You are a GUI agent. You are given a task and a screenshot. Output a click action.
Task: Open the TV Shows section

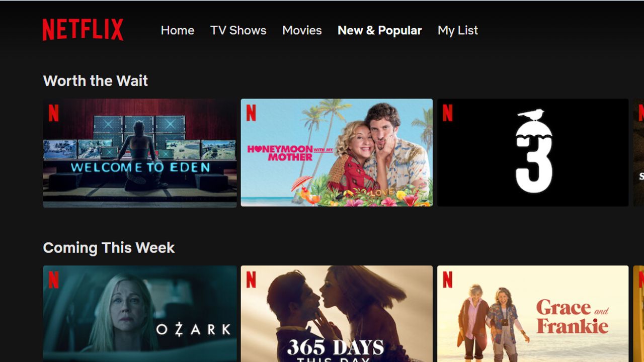tap(238, 30)
